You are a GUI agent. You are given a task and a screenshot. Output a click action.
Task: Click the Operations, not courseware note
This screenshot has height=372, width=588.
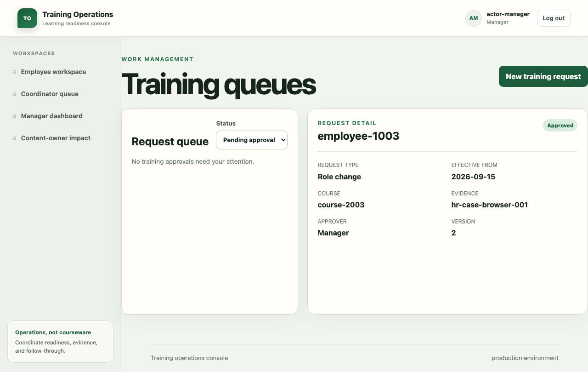click(x=60, y=342)
